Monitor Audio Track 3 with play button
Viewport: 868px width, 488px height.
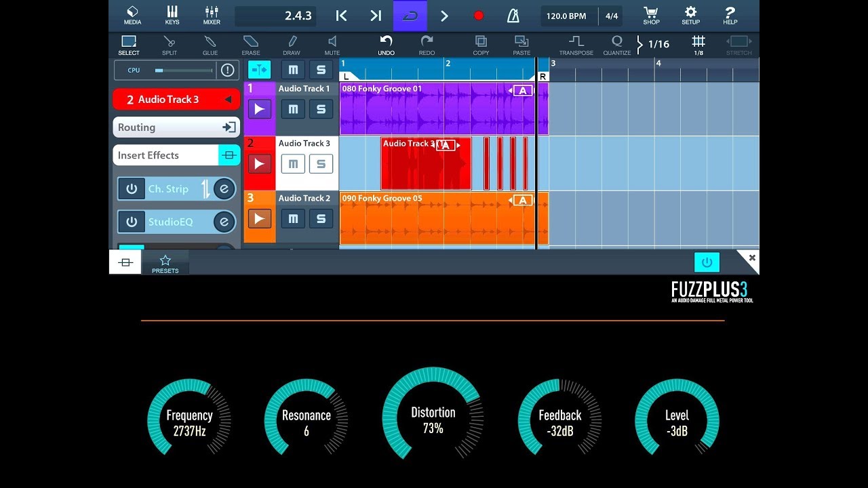tap(259, 164)
